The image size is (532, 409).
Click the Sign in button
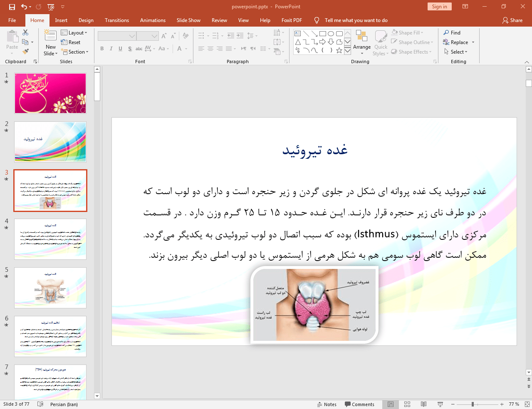pyautogui.click(x=439, y=7)
